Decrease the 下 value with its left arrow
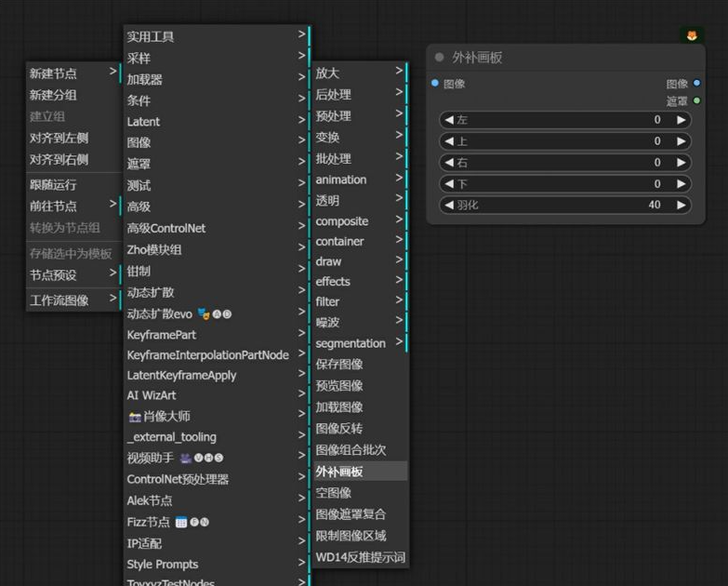 (x=449, y=184)
